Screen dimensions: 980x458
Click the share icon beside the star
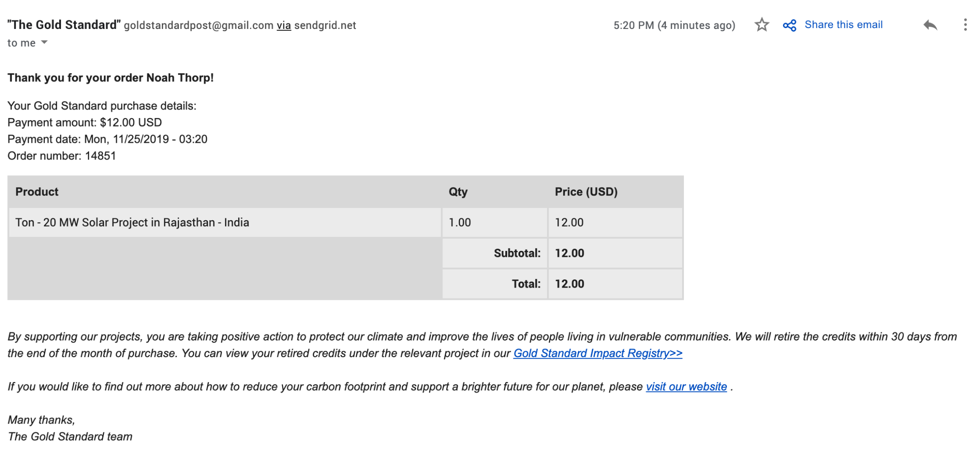(x=789, y=25)
